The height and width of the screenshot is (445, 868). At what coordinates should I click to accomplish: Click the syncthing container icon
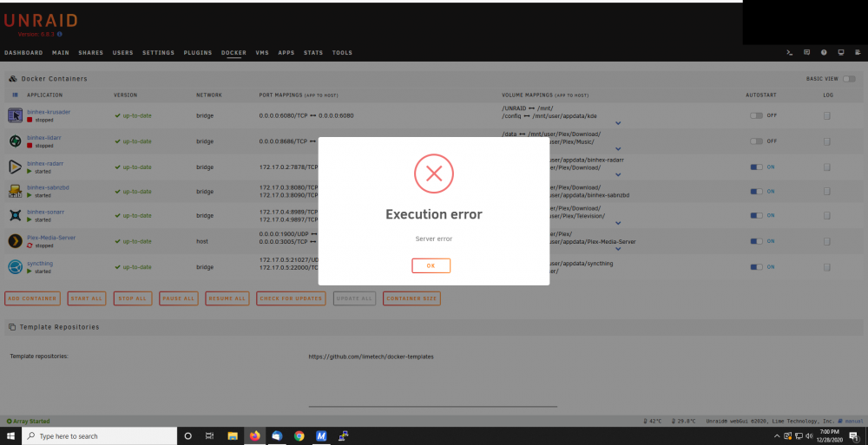click(x=15, y=267)
